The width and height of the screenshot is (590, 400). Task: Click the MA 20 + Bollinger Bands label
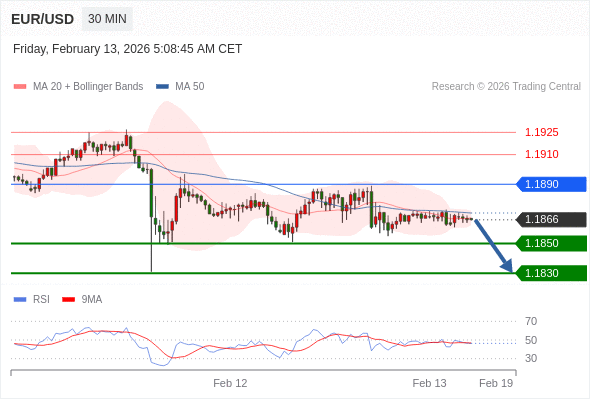(x=88, y=87)
